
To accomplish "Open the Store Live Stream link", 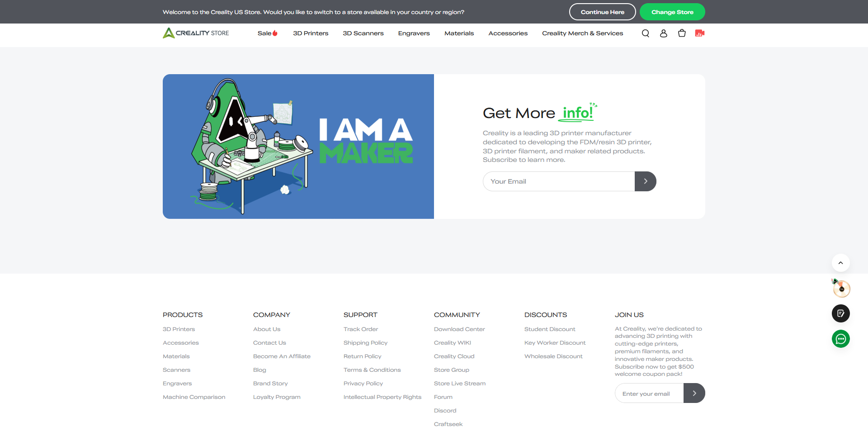I will pyautogui.click(x=460, y=384).
